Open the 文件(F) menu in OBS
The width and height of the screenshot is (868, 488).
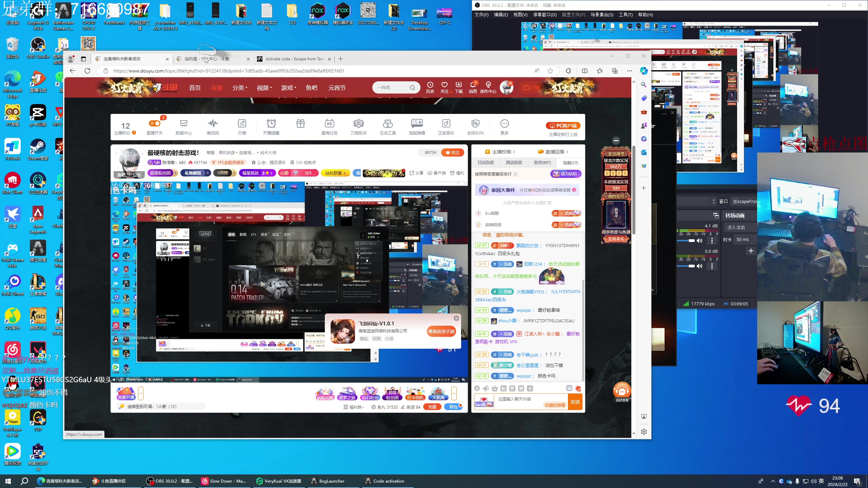pyautogui.click(x=481, y=15)
